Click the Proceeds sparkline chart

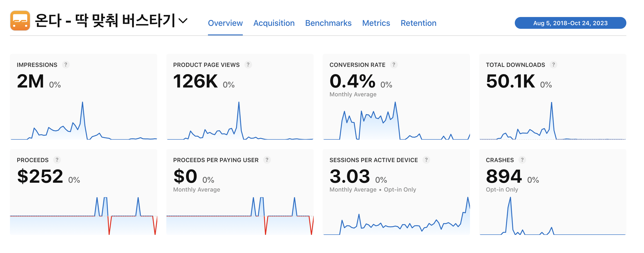[84, 216]
